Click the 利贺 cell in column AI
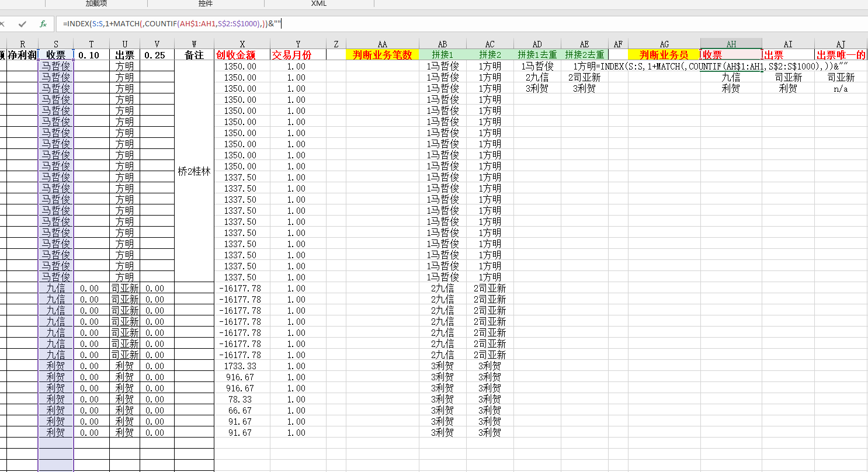The image size is (868, 472). point(789,89)
